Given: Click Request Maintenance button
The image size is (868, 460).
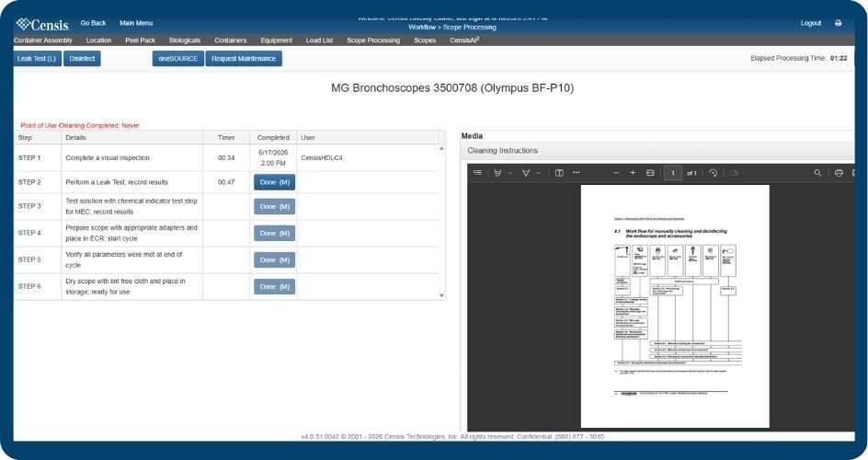Looking at the screenshot, I should [244, 59].
